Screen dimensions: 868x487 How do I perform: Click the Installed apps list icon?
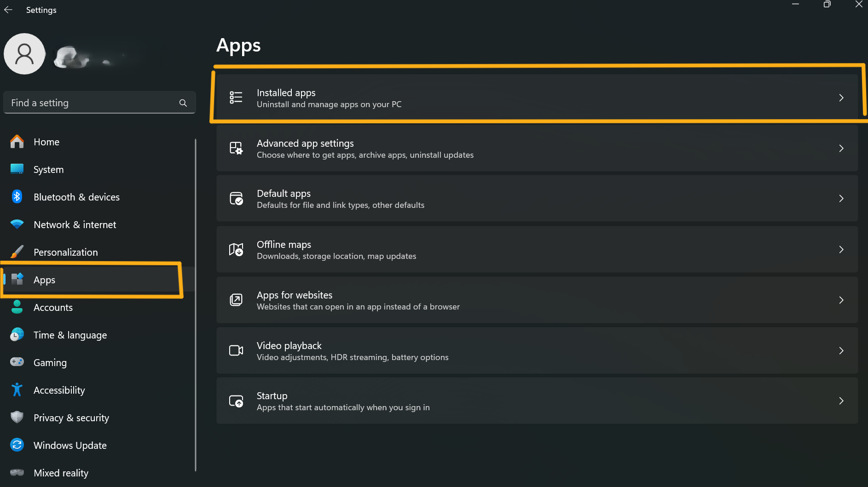[236, 97]
